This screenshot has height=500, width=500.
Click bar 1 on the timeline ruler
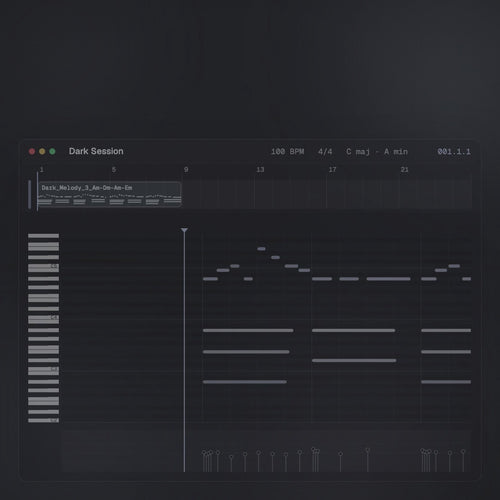coord(42,170)
